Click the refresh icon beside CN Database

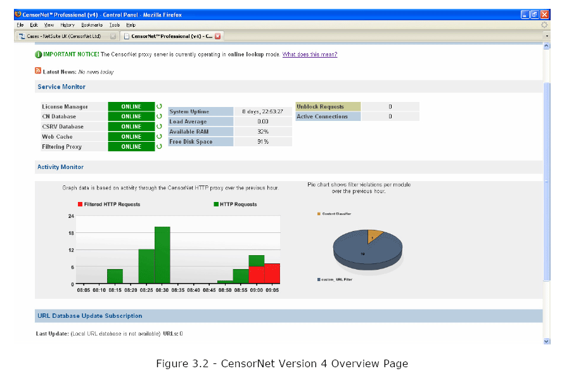(x=159, y=116)
